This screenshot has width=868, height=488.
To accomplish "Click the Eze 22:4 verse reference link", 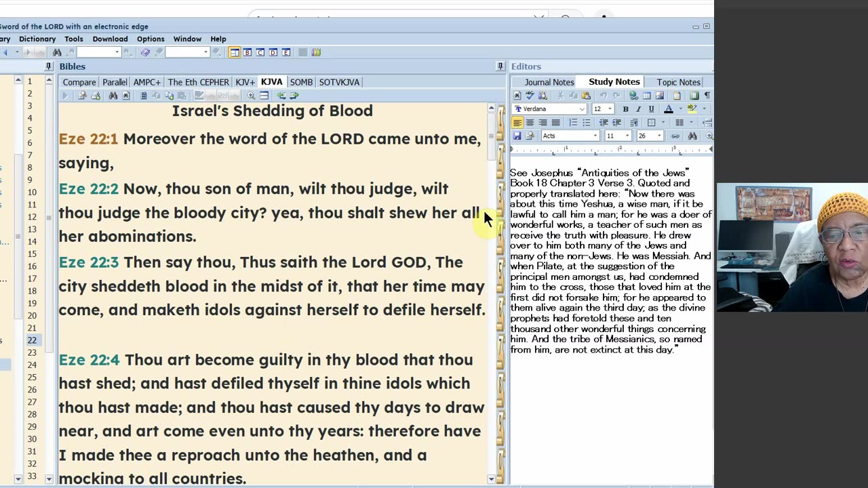I will coord(89,360).
